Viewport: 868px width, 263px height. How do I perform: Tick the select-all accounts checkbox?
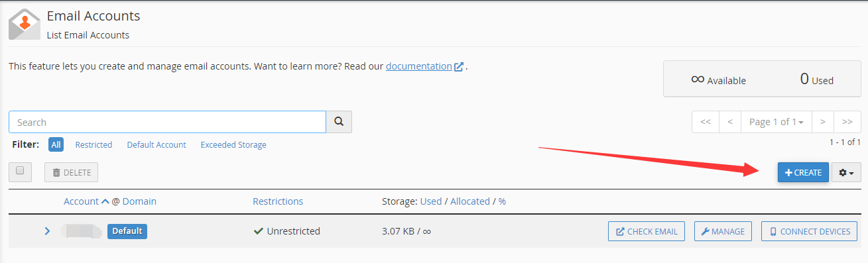coord(20,171)
